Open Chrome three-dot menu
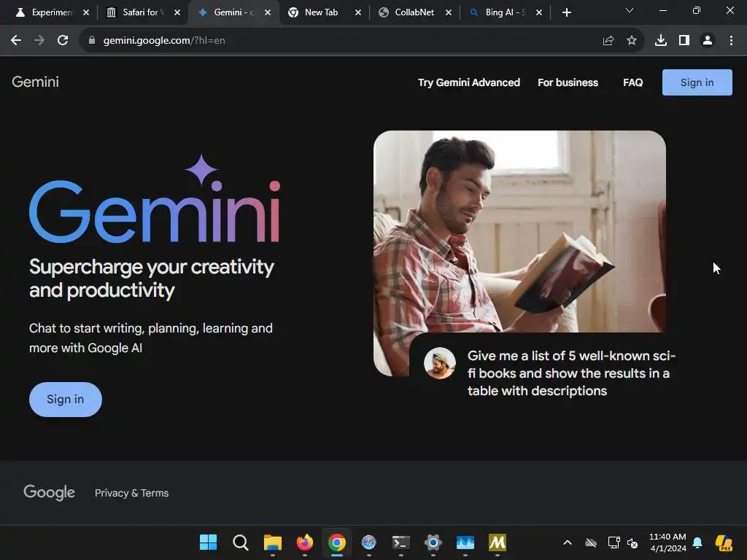747x560 pixels. [731, 41]
